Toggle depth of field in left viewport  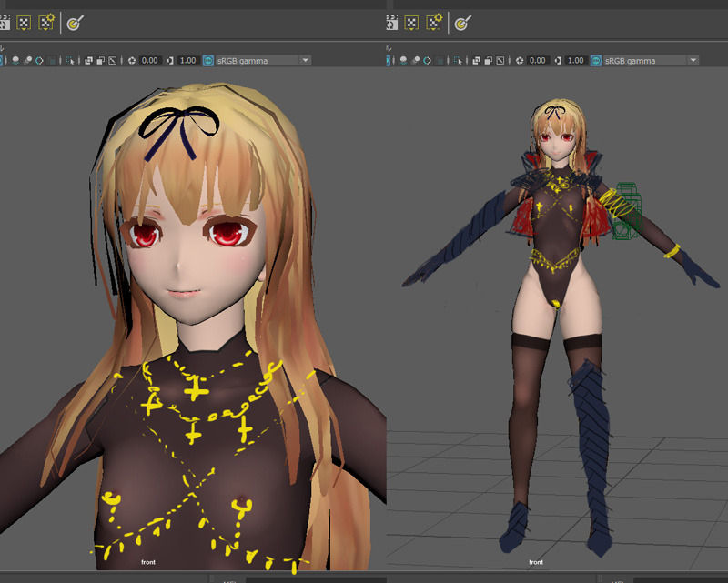tap(52, 60)
